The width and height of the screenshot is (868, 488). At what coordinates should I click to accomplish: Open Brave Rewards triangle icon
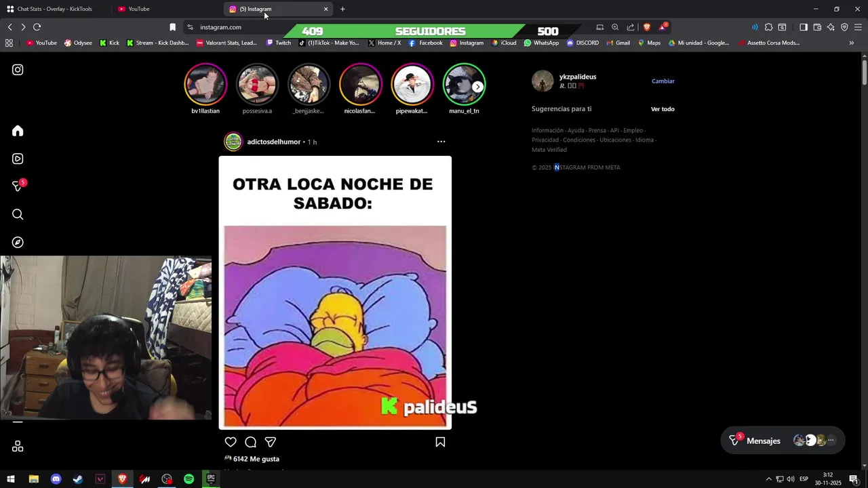(663, 27)
